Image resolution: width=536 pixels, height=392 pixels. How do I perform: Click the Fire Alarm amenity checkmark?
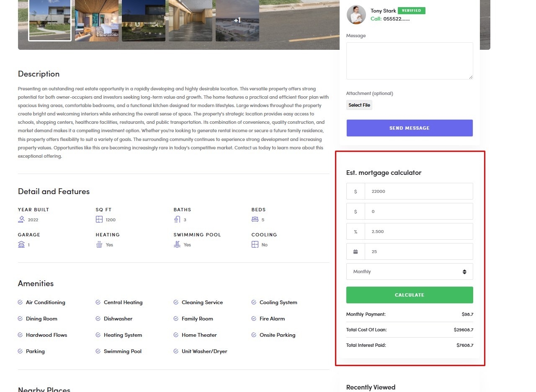pyautogui.click(x=254, y=318)
